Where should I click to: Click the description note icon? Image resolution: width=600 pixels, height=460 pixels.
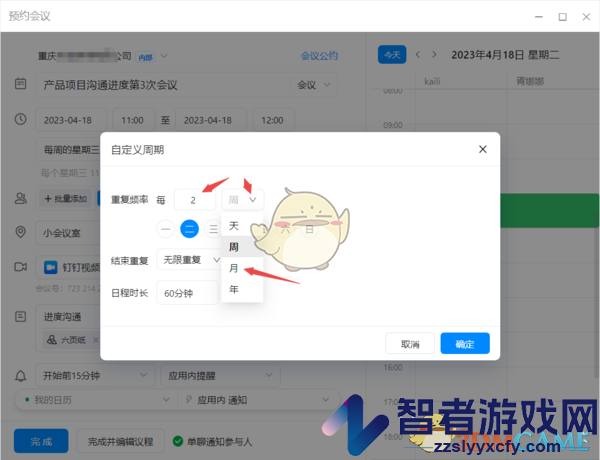point(21,316)
